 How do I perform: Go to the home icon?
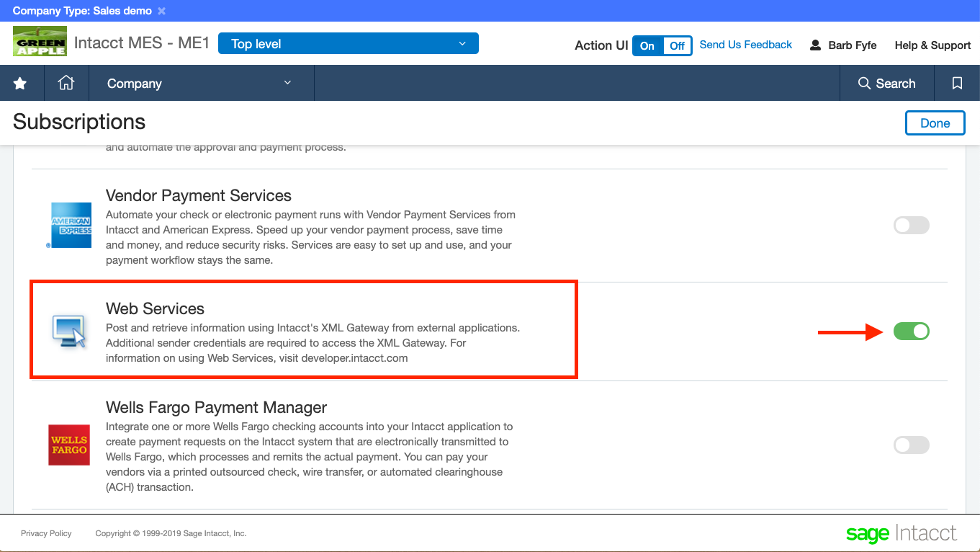(x=66, y=83)
